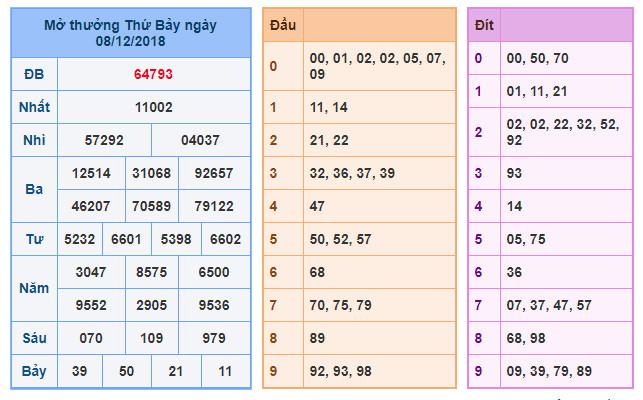Select third prize number 31068
643x400 pixels.
coord(153,173)
